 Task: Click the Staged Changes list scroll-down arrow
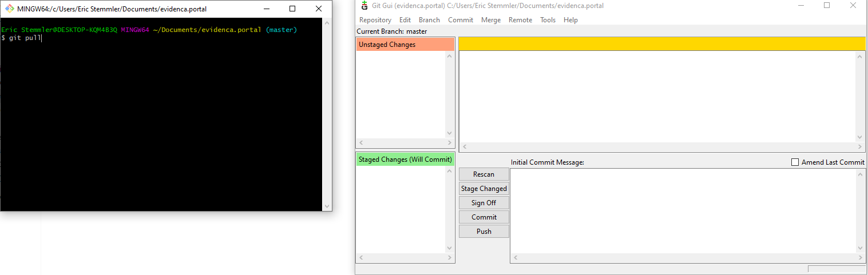point(449,248)
